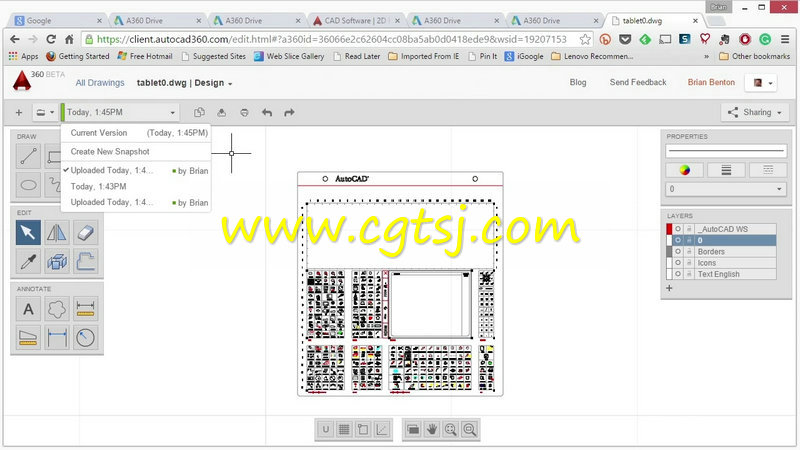Toggle visibility of _AutoCAD WS layer
The width and height of the screenshot is (800, 450).
[x=678, y=229]
